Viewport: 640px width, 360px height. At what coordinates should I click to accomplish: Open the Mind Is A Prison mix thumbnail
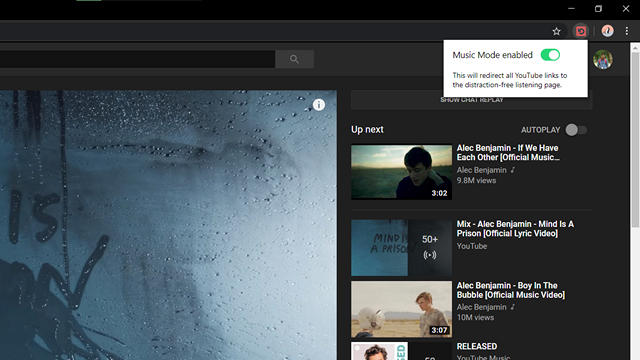pos(401,248)
